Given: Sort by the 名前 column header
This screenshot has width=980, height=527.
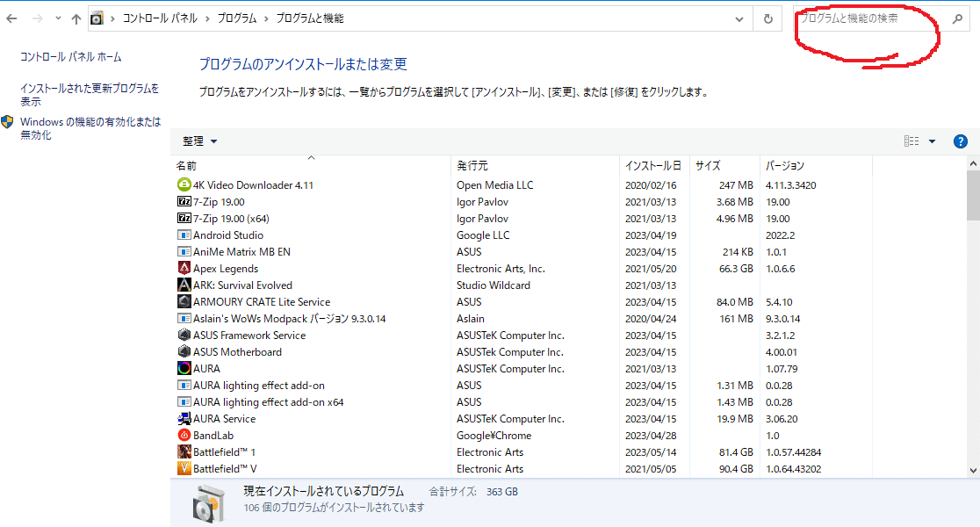Looking at the screenshot, I should pos(311,166).
